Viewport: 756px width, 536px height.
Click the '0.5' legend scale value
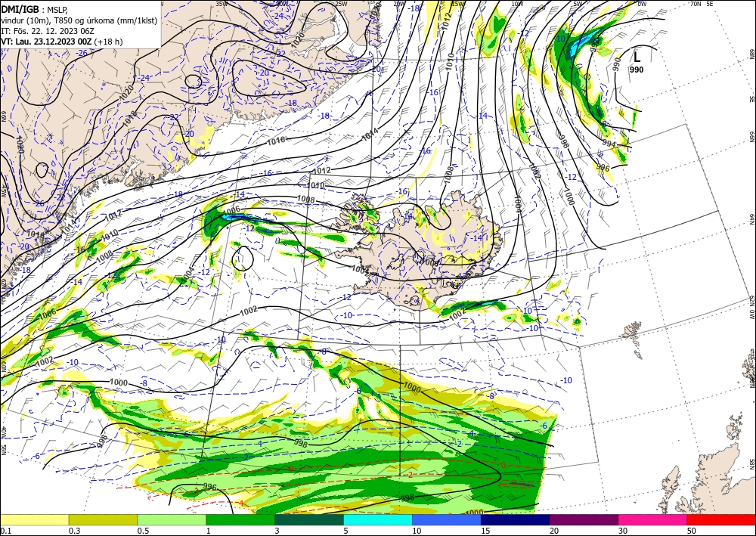(142, 531)
